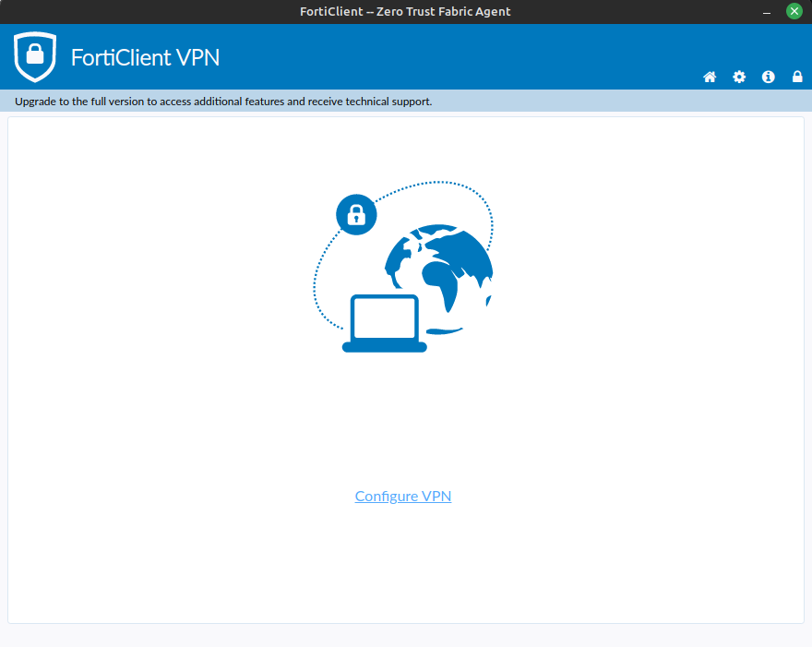Open the Configure VPN link
The height and width of the screenshot is (647, 812).
pyautogui.click(x=403, y=497)
